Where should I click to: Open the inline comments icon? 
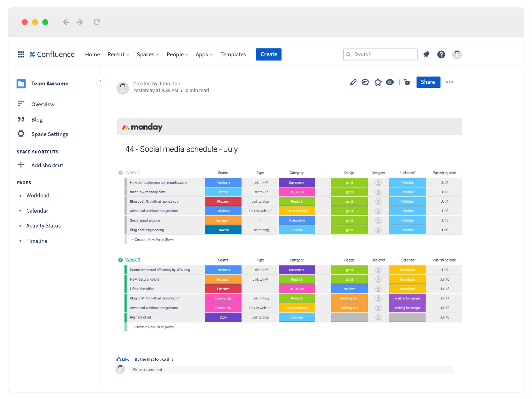[365, 82]
